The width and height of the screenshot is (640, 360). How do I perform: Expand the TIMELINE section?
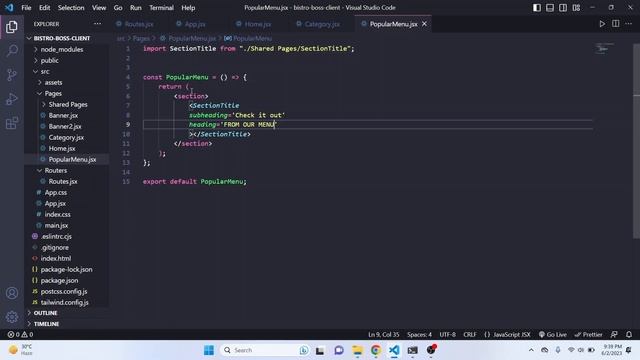[x=46, y=324]
